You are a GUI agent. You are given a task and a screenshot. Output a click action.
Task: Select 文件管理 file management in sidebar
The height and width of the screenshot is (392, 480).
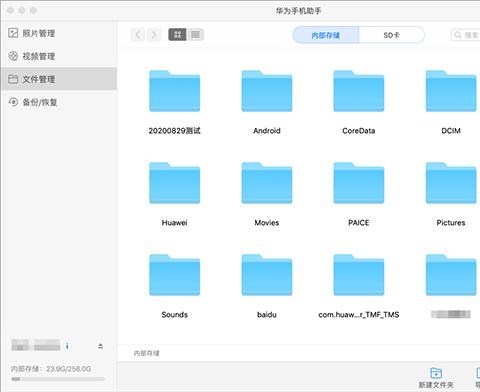pyautogui.click(x=59, y=79)
